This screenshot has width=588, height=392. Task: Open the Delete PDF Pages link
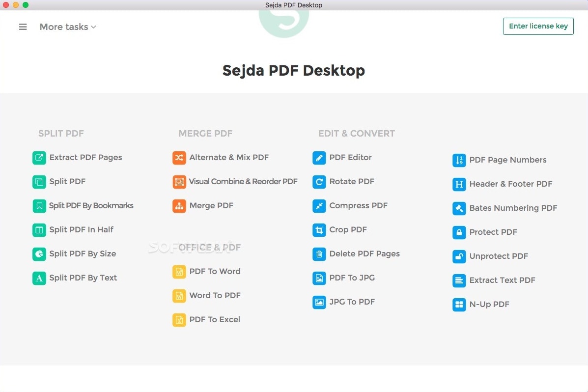(x=364, y=254)
